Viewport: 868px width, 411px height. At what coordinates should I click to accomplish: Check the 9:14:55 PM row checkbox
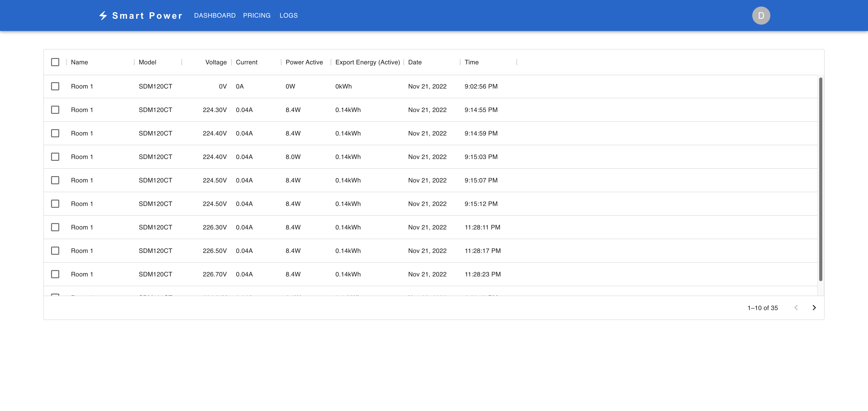tap(55, 110)
